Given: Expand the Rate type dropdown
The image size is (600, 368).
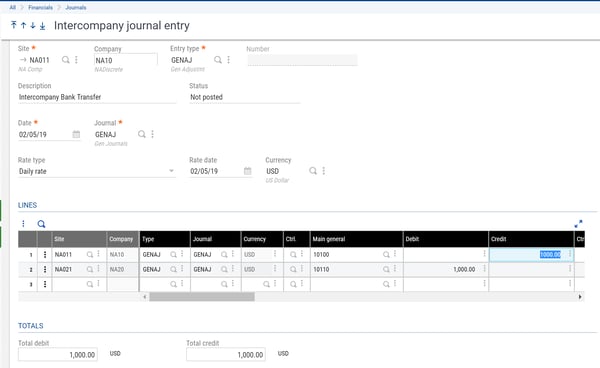Looking at the screenshot, I should (x=171, y=171).
